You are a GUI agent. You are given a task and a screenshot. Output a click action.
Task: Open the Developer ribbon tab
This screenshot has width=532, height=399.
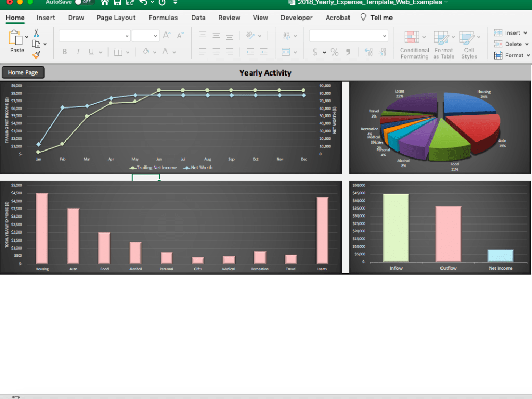[x=296, y=18]
